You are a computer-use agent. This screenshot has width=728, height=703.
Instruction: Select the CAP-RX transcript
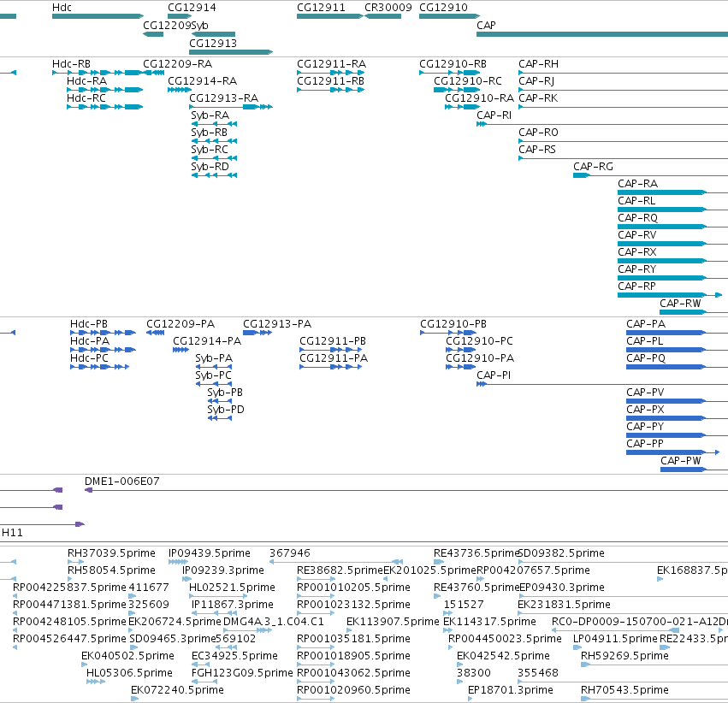pyautogui.click(x=672, y=261)
